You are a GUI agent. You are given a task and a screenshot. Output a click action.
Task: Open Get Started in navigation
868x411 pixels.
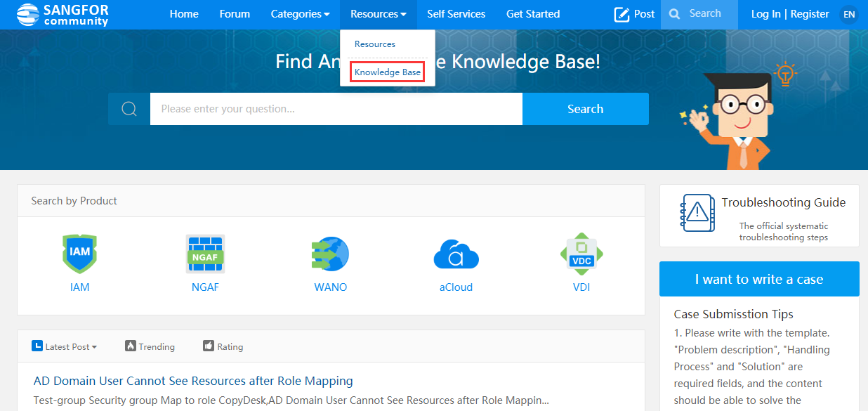533,14
